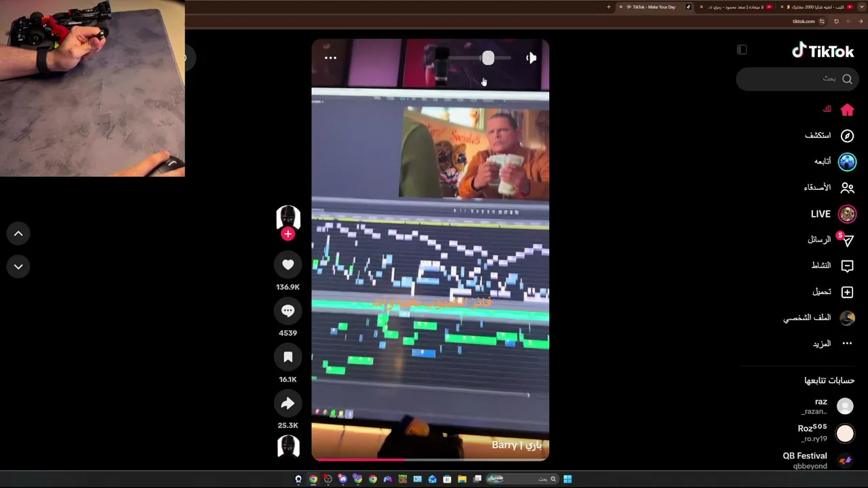Viewport: 868px width, 488px height.
Task: Like the video with the heart icon
Action: point(288,265)
